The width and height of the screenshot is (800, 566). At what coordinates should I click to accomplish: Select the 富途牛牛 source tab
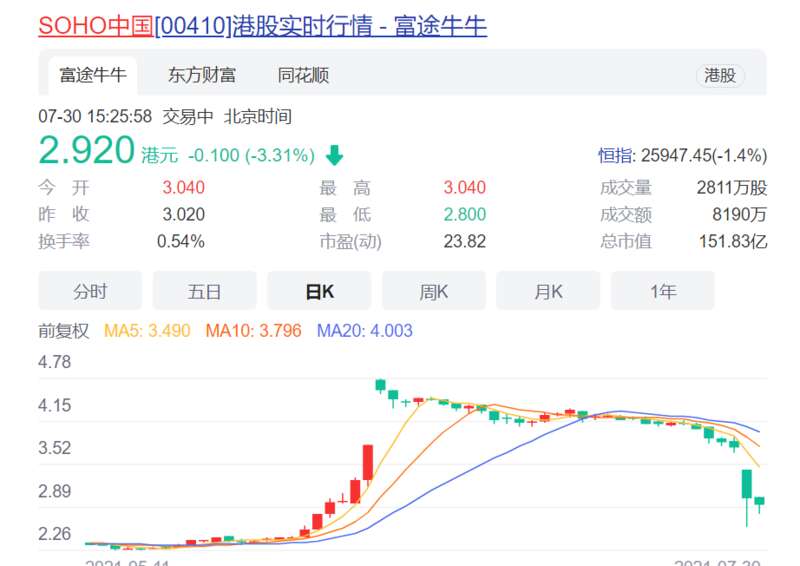(92, 76)
